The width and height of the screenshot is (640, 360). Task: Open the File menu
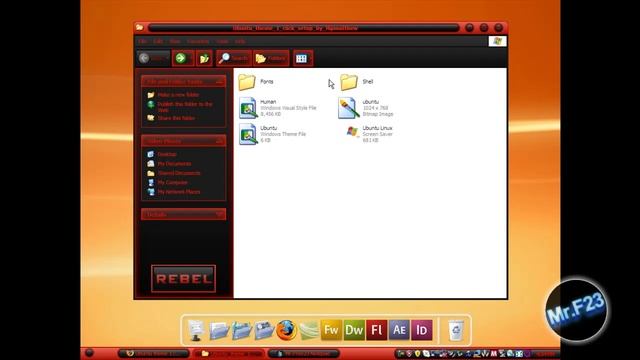click(142, 41)
